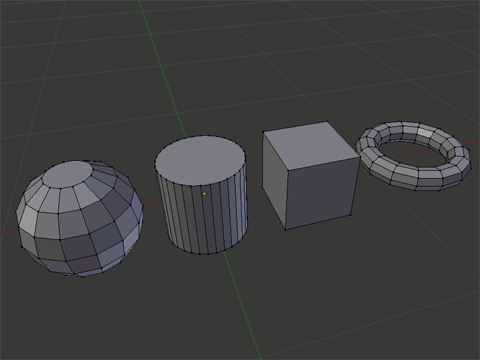Select the cube's farthest top corner vertex
The image size is (480, 360).
click(327, 122)
